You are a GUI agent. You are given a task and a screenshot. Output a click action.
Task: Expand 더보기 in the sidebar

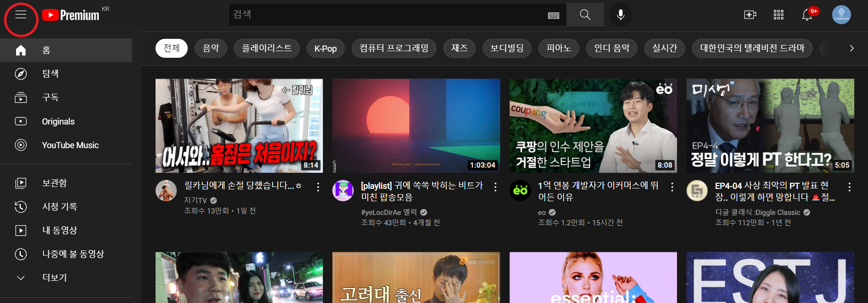pyautogui.click(x=66, y=277)
